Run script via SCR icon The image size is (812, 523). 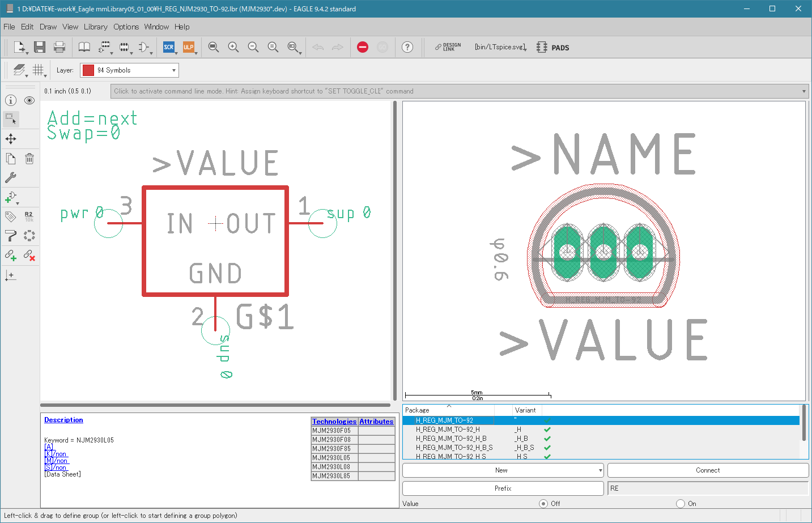[x=169, y=47]
